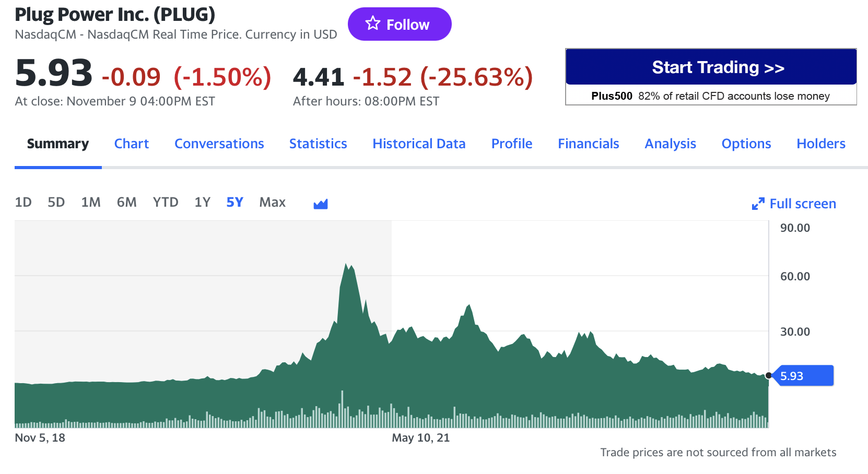Go to the Statistics tab
The height and width of the screenshot is (474, 868).
pyautogui.click(x=318, y=144)
